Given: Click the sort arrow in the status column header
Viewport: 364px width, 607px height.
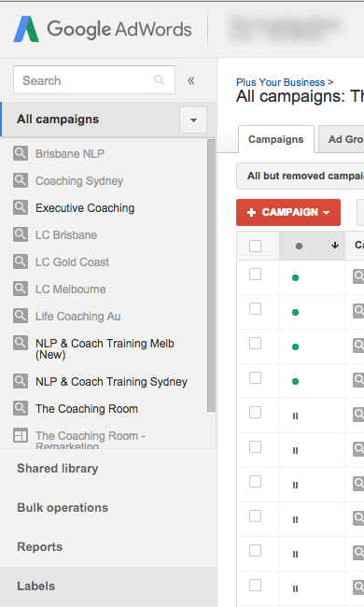Looking at the screenshot, I should pyautogui.click(x=335, y=246).
